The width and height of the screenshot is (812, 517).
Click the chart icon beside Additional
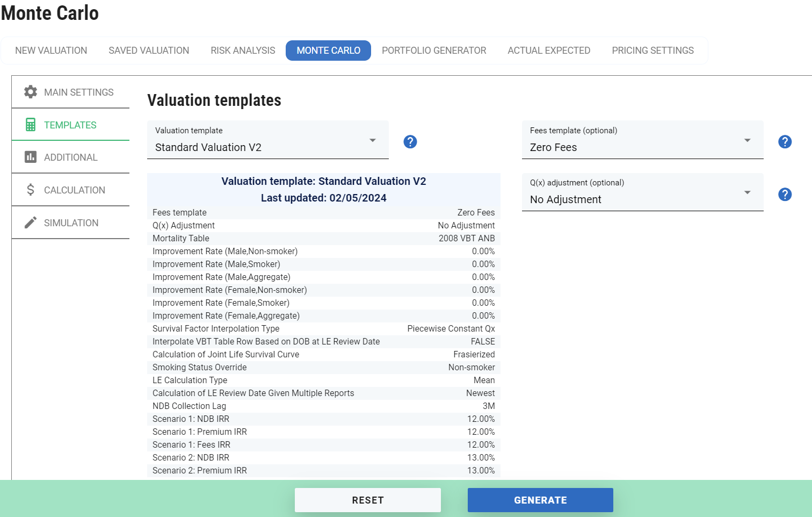click(31, 157)
